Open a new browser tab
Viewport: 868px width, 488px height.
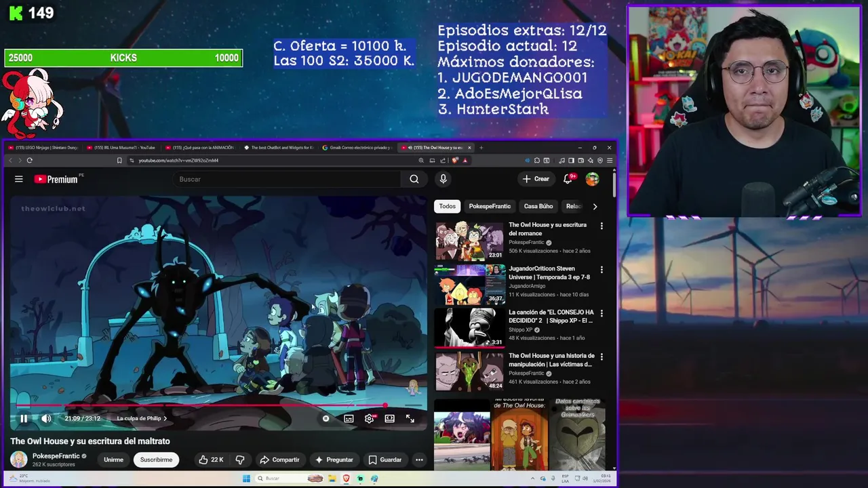click(x=481, y=147)
